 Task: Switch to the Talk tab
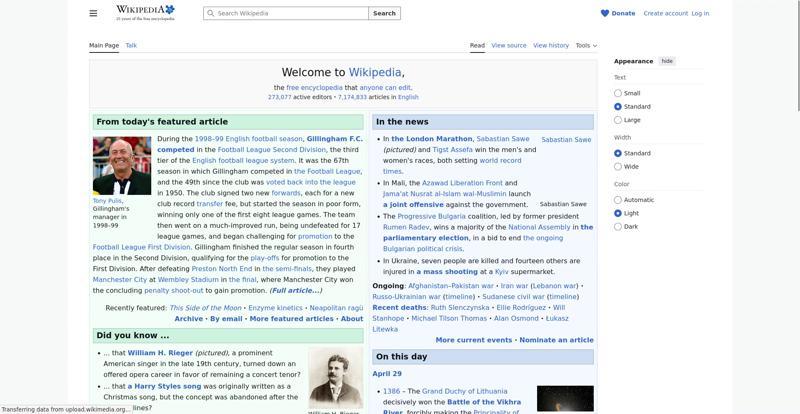131,45
